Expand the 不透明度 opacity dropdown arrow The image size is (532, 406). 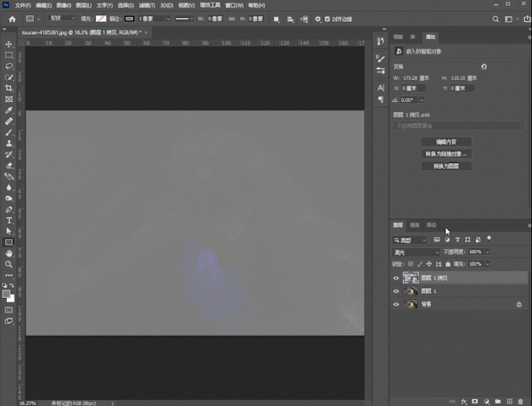coord(487,252)
